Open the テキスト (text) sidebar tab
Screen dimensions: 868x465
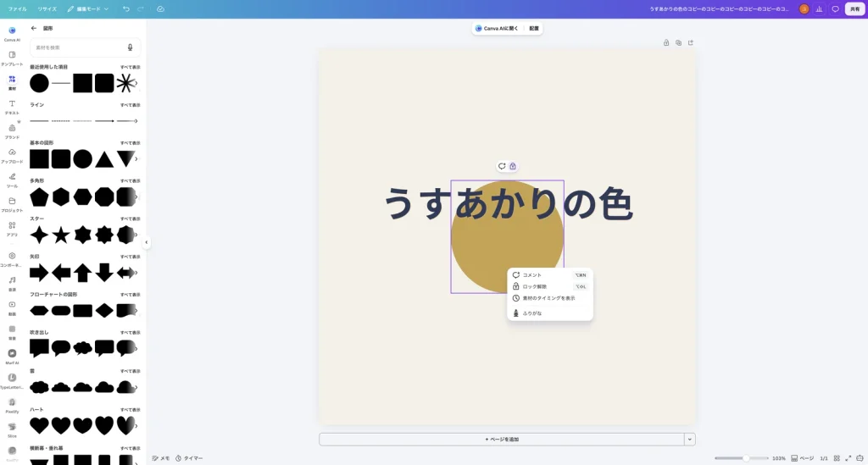(x=12, y=107)
